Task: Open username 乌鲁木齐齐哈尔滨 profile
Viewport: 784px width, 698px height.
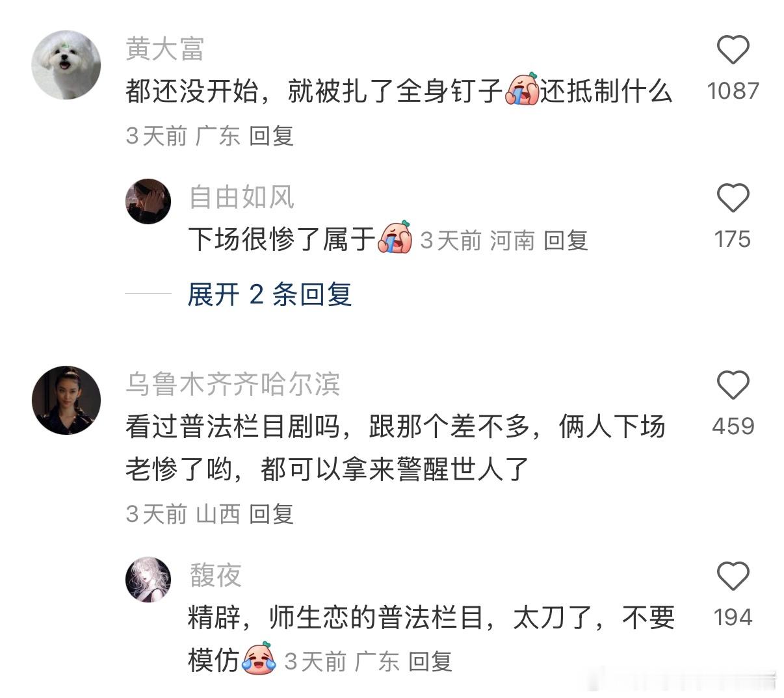Action: point(233,385)
